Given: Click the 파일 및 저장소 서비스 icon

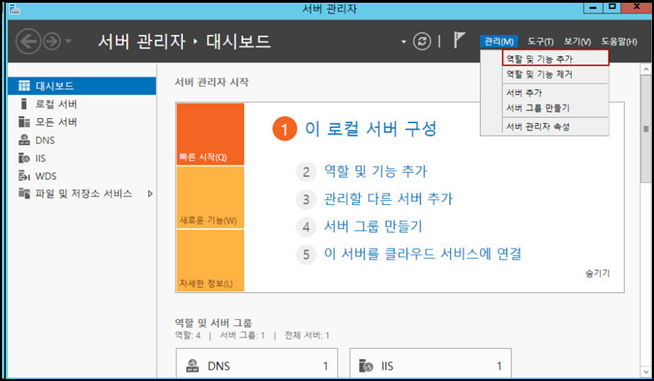Looking at the screenshot, I should point(24,194).
